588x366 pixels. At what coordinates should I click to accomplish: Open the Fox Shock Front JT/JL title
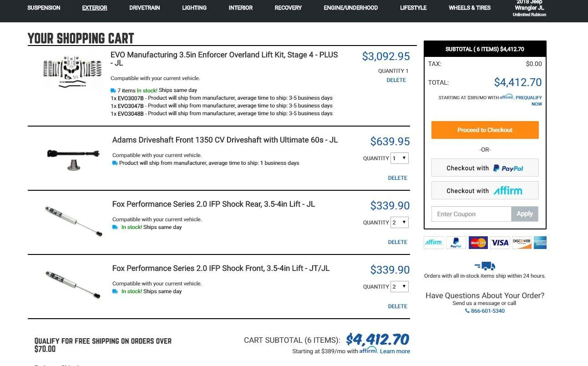click(221, 268)
